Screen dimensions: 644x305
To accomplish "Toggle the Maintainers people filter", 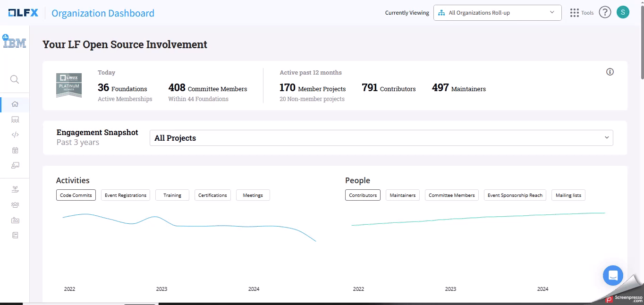I will 403,195.
